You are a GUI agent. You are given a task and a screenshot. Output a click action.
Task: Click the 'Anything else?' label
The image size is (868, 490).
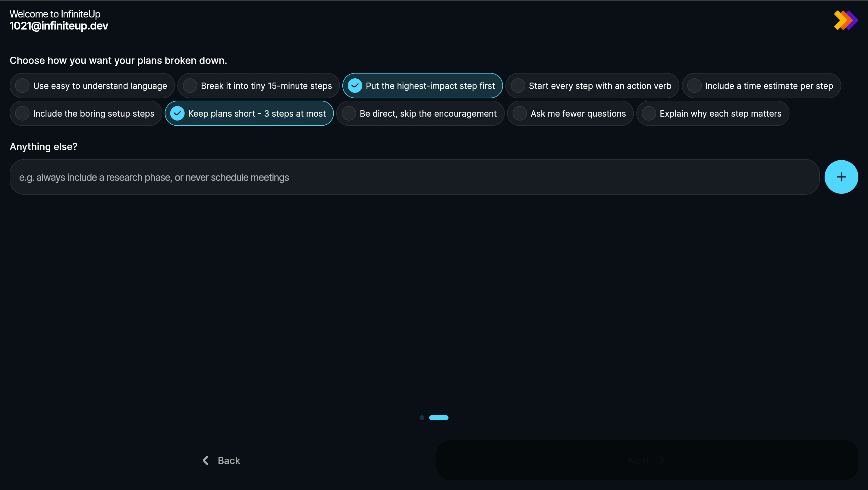(43, 146)
